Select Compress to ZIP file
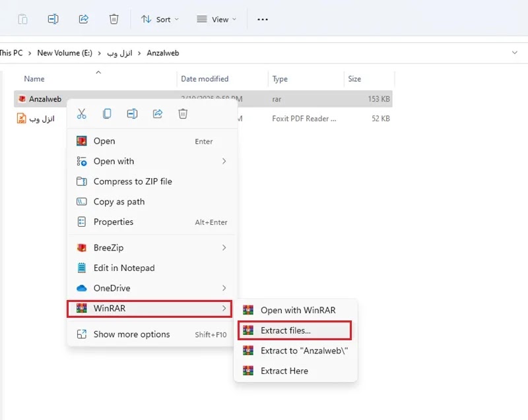This screenshot has height=420, width=528. coord(152,181)
